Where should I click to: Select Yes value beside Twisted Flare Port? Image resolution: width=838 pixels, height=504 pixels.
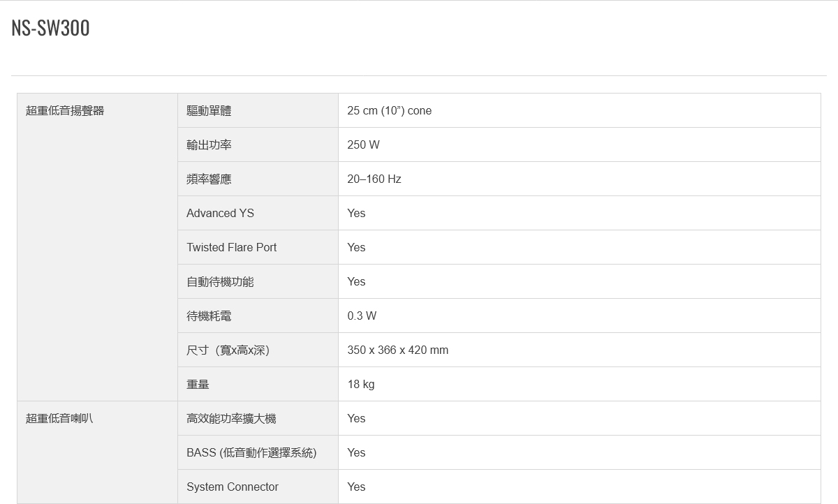coord(356,247)
